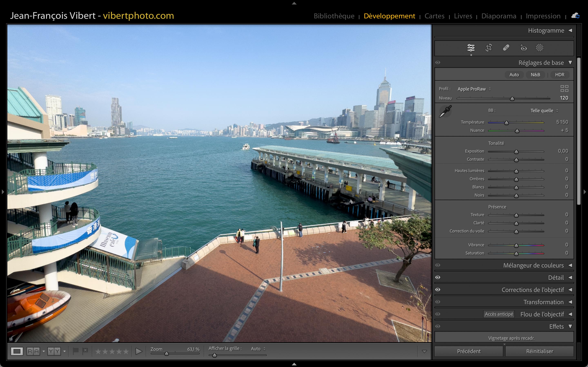
Task: Select the Edit sliders tool icon
Action: click(471, 48)
